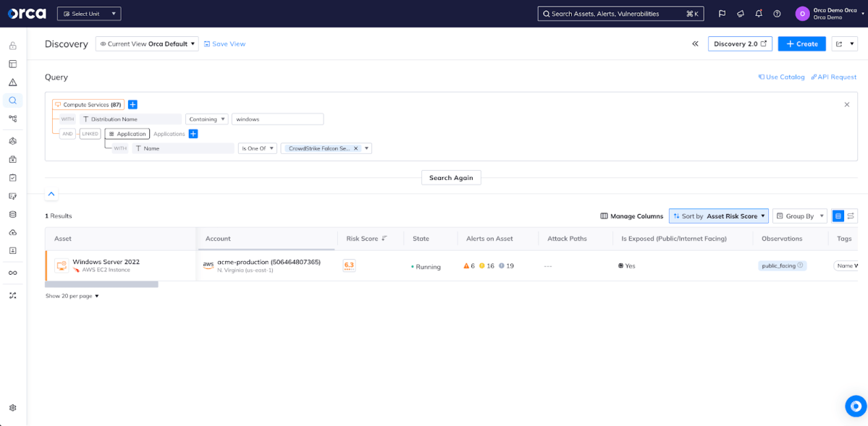
Task: Click the 6.3 risk score badge
Action: [349, 265]
